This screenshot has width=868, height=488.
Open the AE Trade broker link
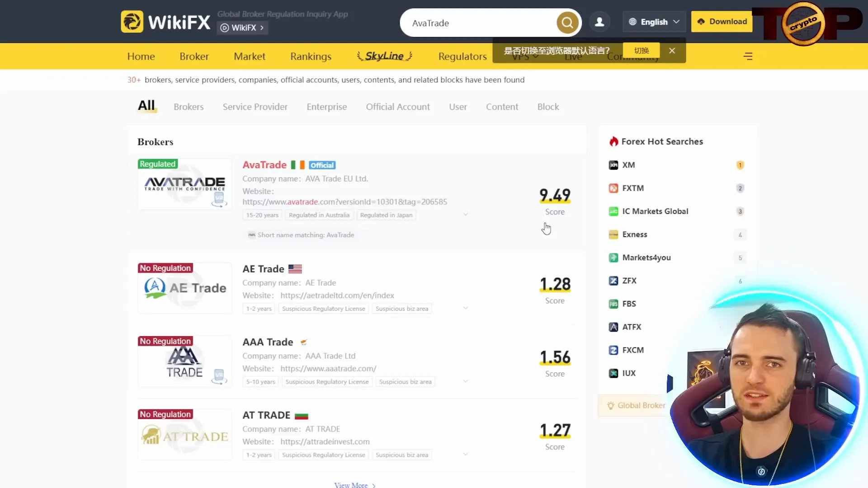(x=263, y=269)
